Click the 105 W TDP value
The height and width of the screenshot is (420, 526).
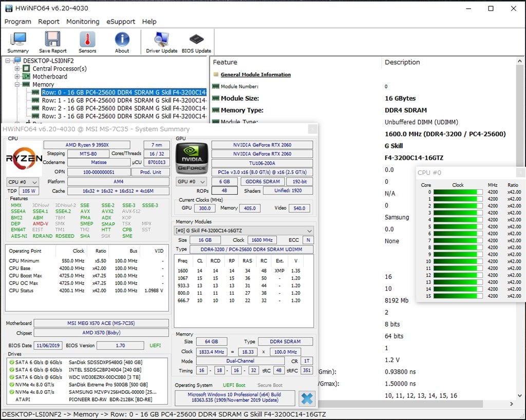coord(29,190)
